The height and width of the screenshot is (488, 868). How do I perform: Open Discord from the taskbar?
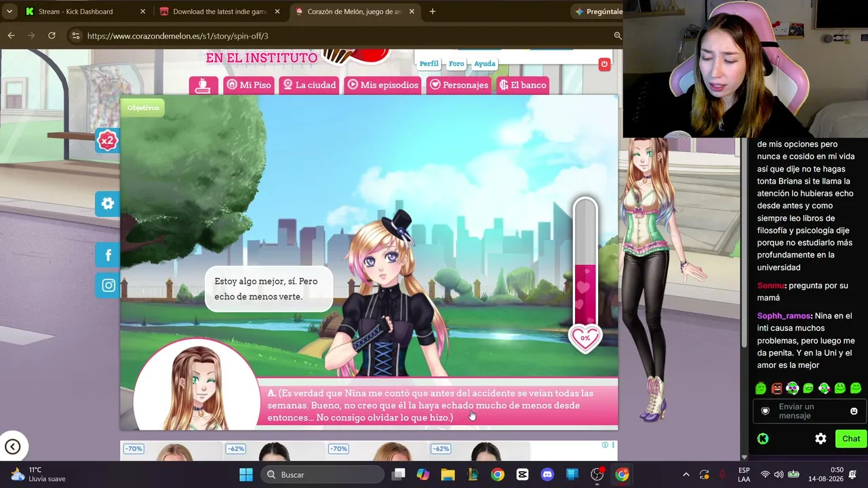547,474
